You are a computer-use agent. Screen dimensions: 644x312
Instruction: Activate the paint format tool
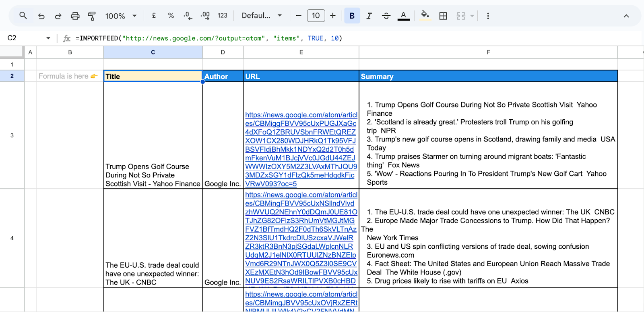[92, 16]
